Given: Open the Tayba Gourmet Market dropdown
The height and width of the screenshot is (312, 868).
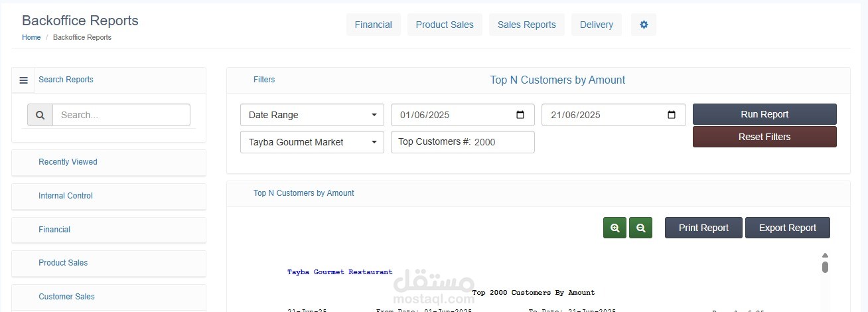Looking at the screenshot, I should (312, 142).
